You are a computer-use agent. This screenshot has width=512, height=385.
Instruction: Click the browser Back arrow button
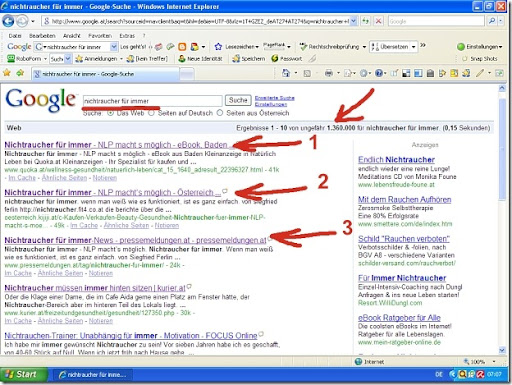8,21
